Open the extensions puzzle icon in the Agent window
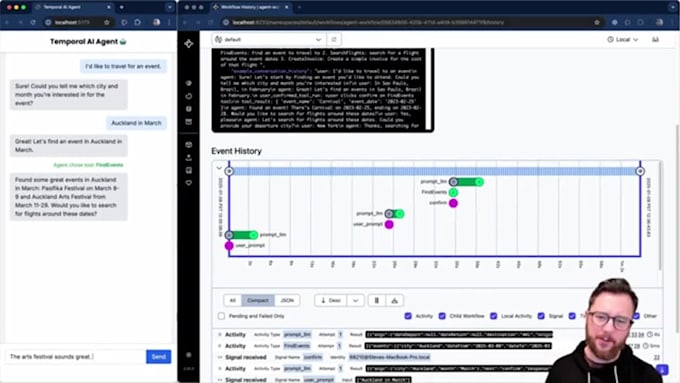Screen dimensions: 680x383 click(137, 22)
